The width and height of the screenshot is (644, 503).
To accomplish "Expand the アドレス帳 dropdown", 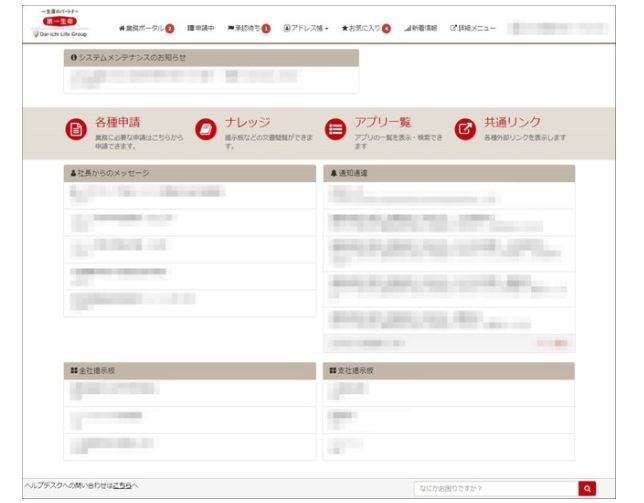I will click(x=306, y=28).
